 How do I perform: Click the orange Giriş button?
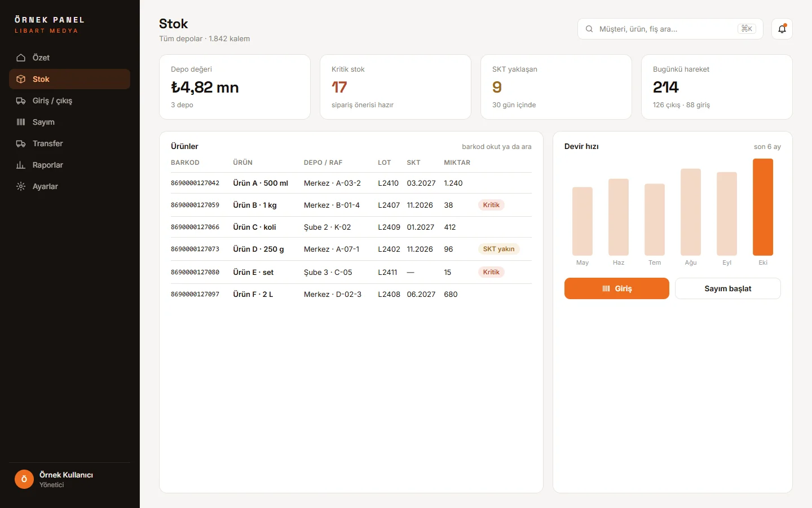click(617, 288)
